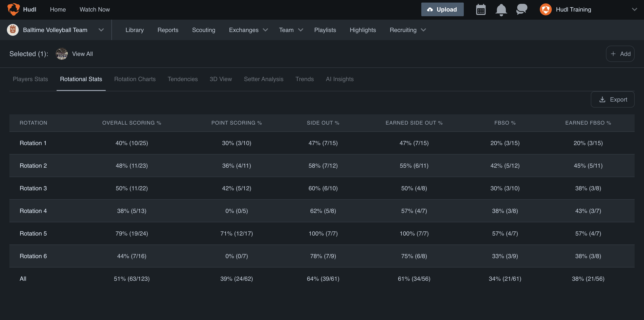
Task: Click the View All link
Action: tap(82, 54)
